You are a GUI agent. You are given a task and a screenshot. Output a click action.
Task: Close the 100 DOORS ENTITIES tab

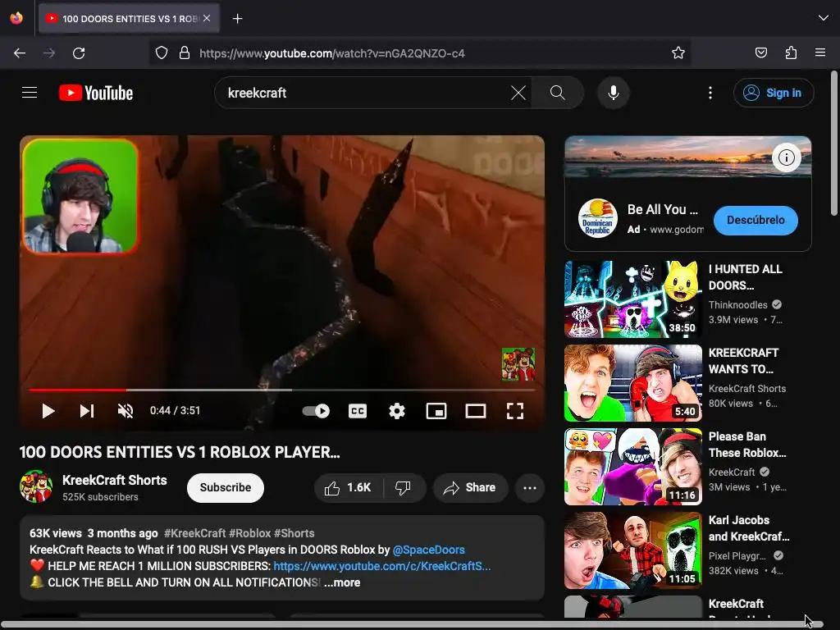coord(207,18)
